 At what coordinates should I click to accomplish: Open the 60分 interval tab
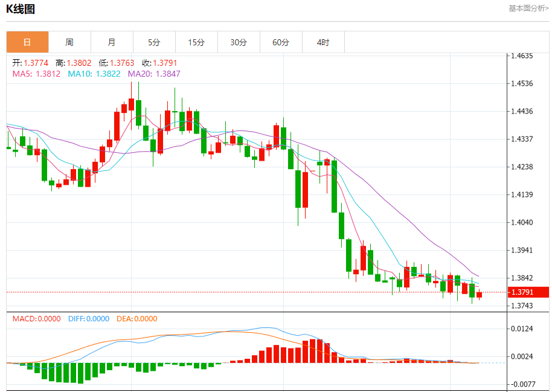(281, 42)
